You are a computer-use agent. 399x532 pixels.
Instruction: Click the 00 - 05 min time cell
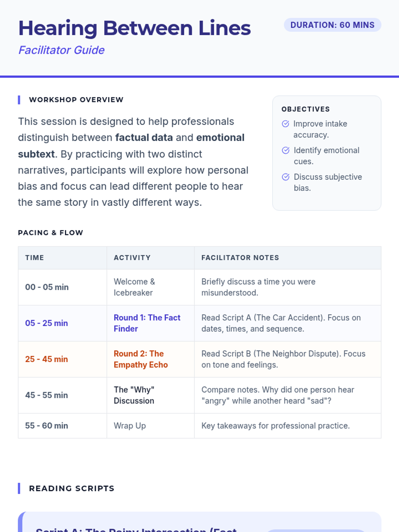tap(47, 287)
